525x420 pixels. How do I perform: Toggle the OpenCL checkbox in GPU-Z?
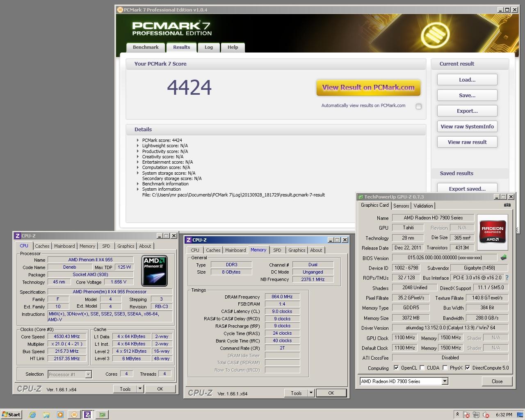[396, 367]
